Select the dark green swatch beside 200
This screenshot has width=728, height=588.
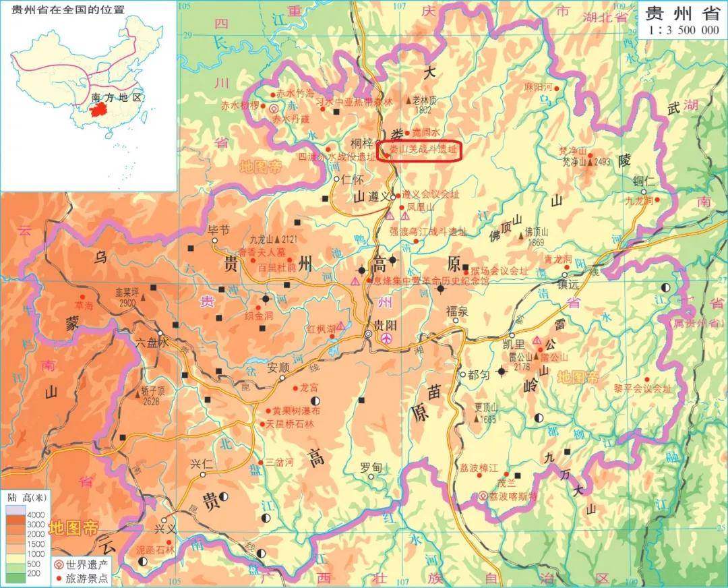pyautogui.click(x=16, y=579)
